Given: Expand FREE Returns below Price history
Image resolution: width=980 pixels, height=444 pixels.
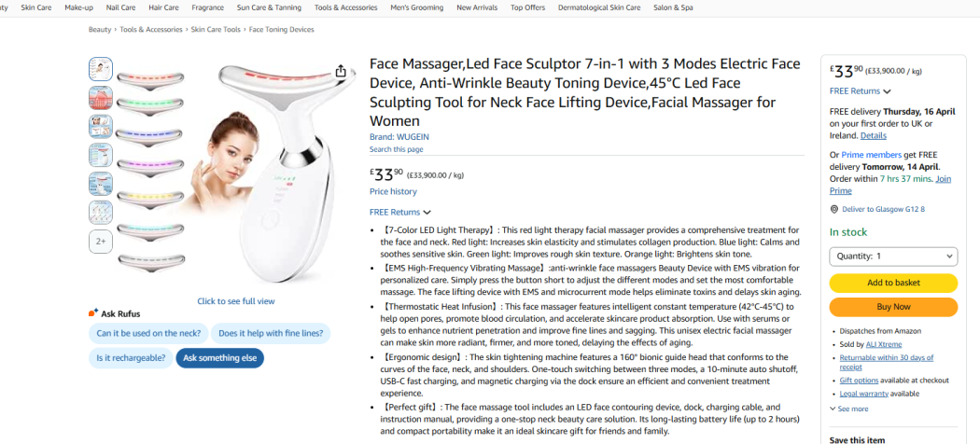Looking at the screenshot, I should [x=400, y=213].
